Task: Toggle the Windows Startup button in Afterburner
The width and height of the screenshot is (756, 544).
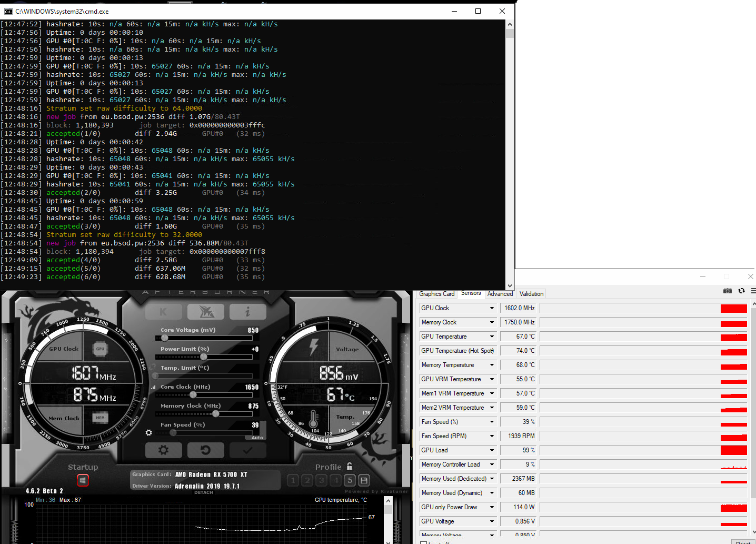Action: click(83, 480)
